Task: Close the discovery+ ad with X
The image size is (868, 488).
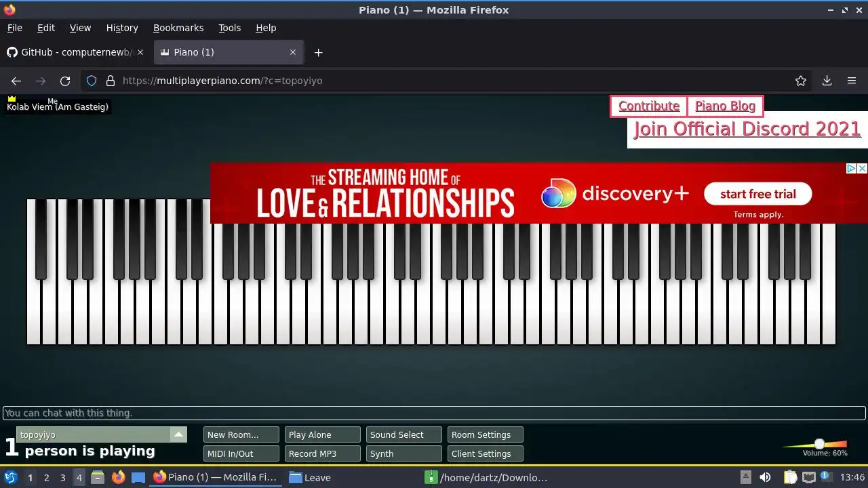Action: [862, 168]
